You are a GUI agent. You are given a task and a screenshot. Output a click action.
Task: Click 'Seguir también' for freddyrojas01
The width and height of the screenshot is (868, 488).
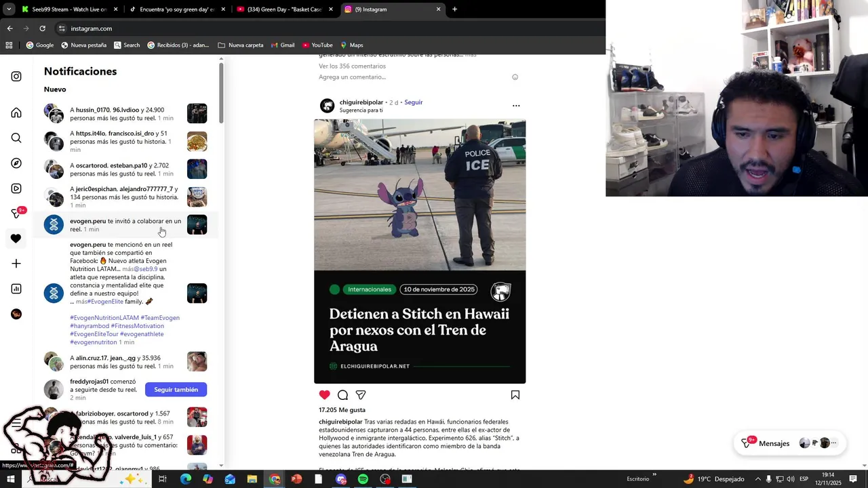click(x=176, y=390)
